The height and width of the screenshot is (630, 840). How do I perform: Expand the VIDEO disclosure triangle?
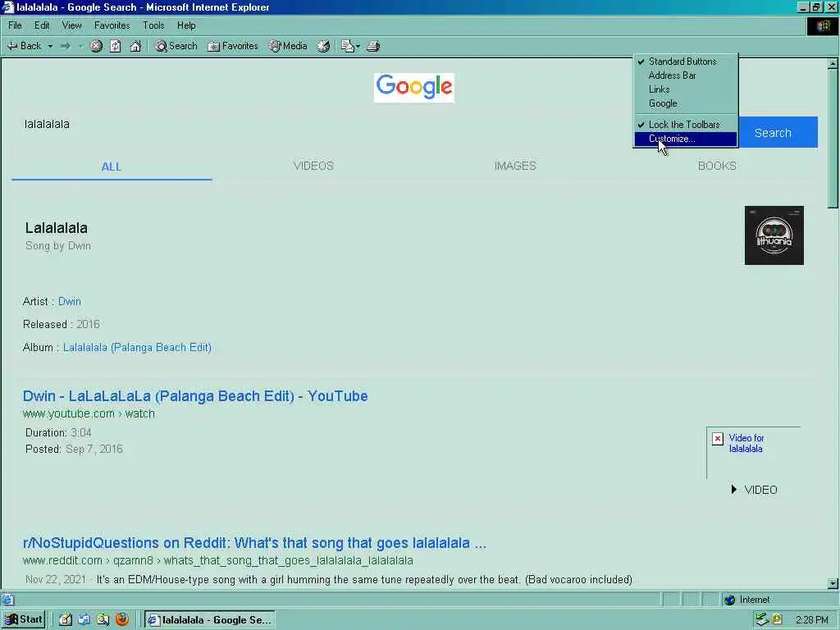tap(734, 490)
